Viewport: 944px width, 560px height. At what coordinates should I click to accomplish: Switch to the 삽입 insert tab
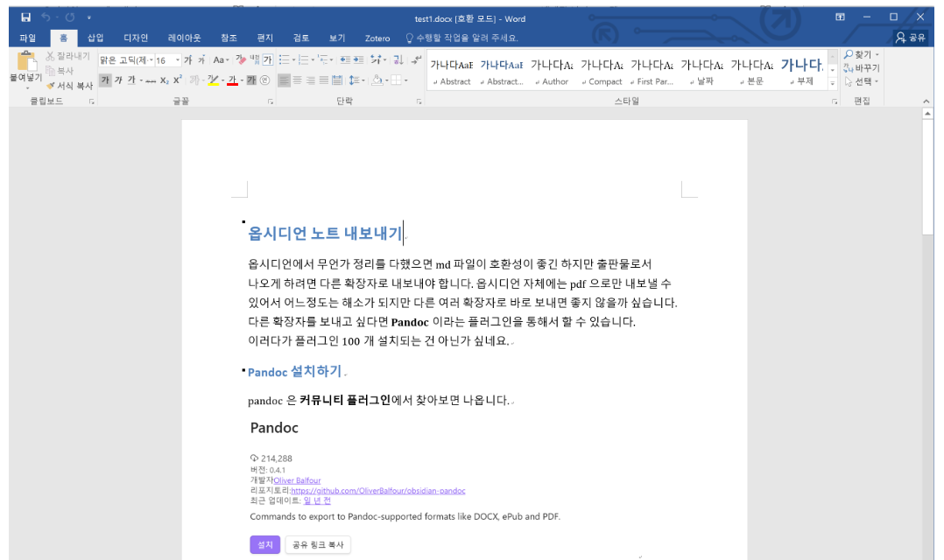point(95,38)
